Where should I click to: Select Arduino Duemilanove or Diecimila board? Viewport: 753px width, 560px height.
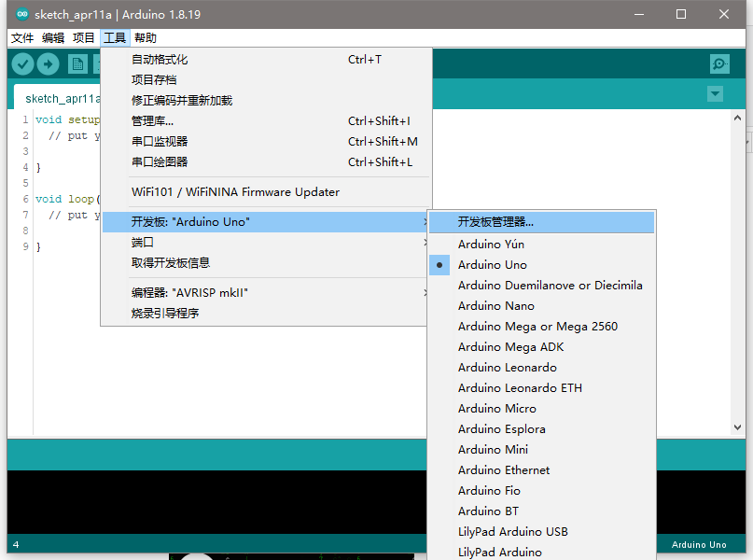click(542, 286)
